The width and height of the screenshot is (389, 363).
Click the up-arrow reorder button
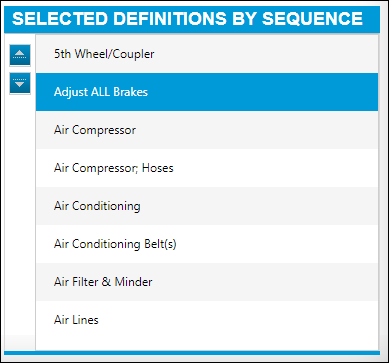click(20, 55)
